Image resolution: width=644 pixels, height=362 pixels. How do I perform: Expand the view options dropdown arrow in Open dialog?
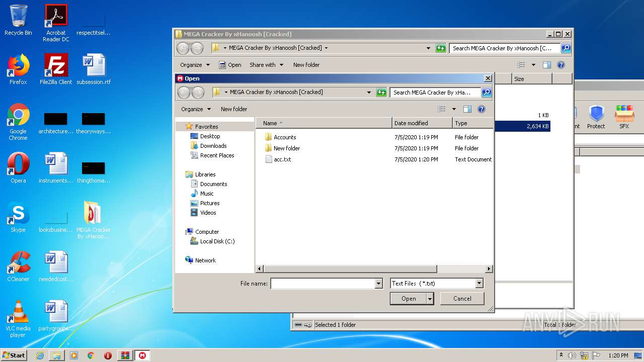click(454, 109)
